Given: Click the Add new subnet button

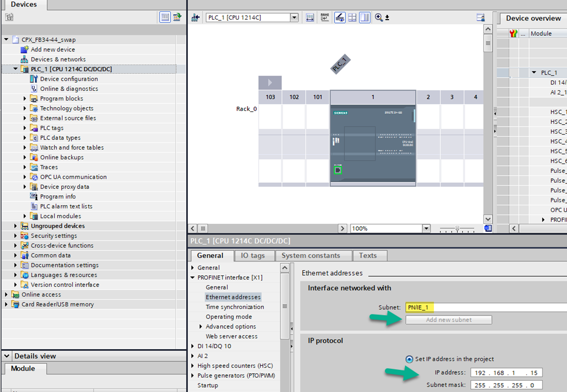Looking at the screenshot, I should click(x=448, y=320).
